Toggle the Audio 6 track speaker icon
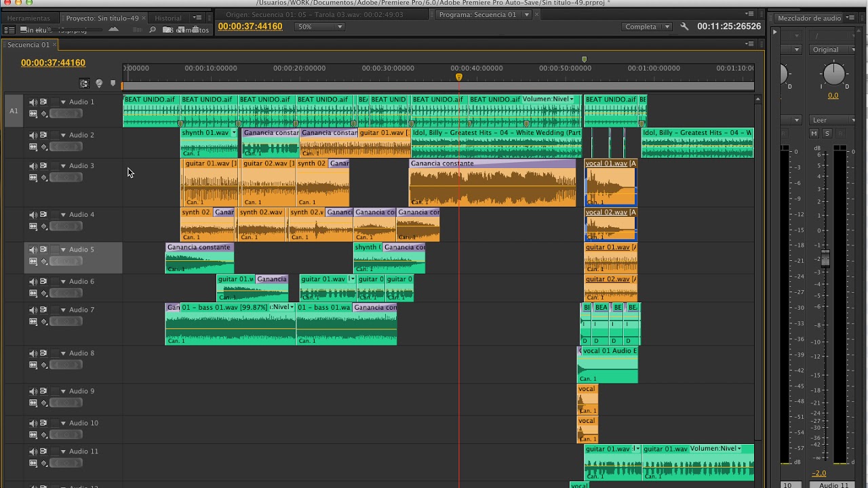The height and width of the screenshot is (488, 868). tap(33, 282)
